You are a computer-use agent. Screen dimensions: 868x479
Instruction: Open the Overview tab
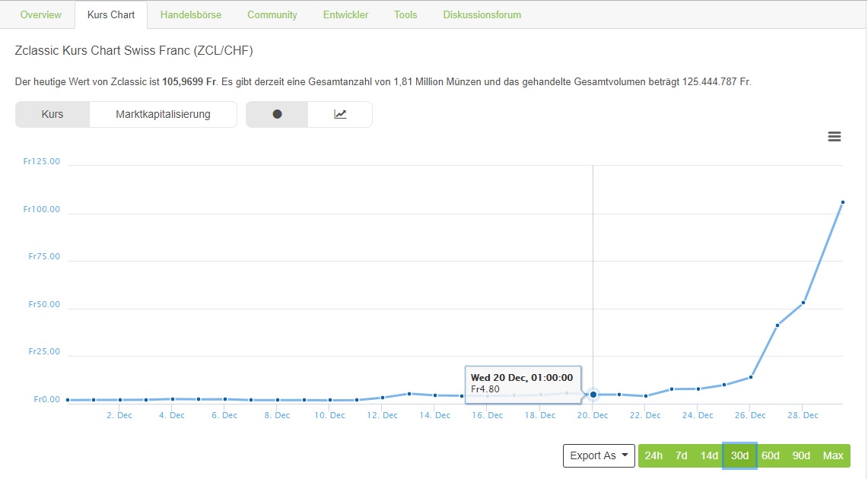click(41, 15)
